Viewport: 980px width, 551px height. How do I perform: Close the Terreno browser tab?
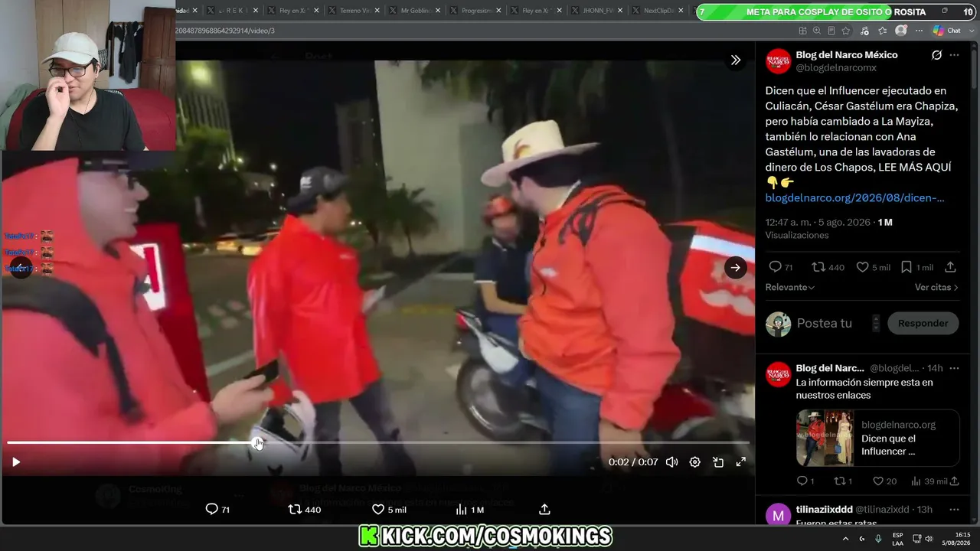377,11
